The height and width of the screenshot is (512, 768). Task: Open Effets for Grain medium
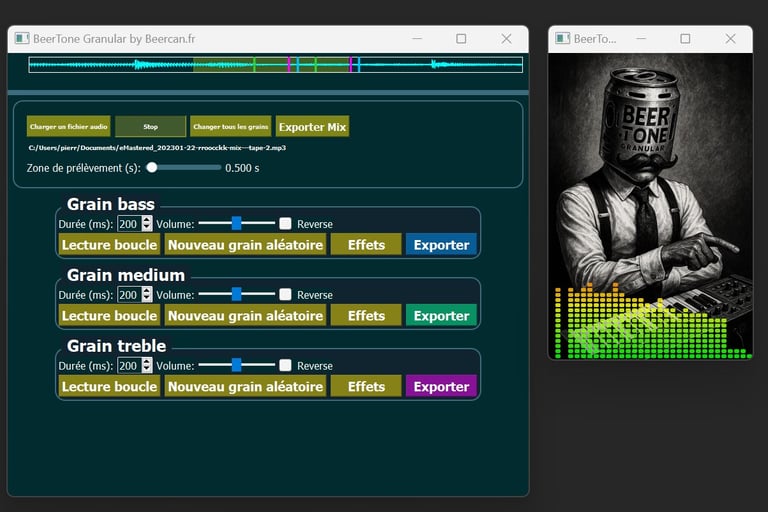366,316
